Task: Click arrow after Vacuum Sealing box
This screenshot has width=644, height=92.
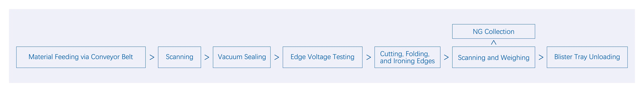Action: point(276,57)
